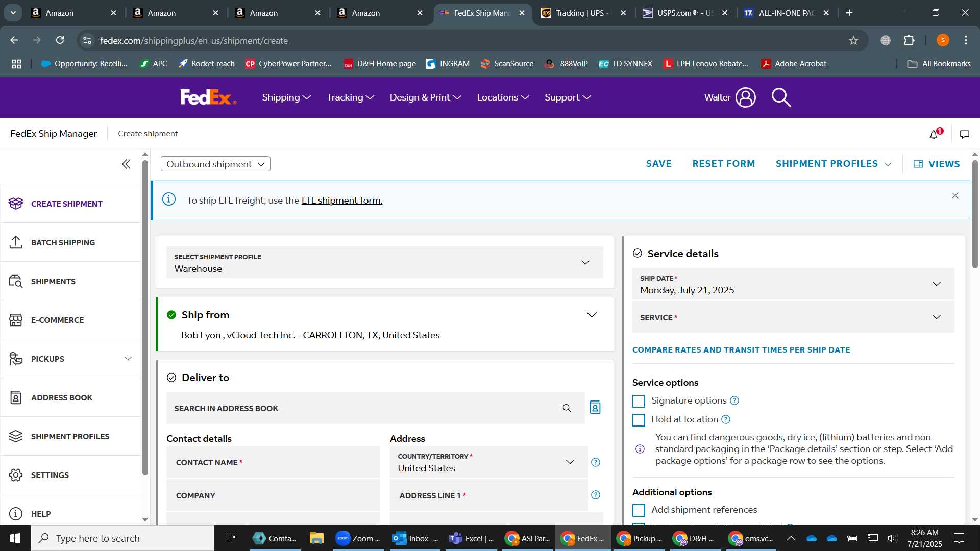Click the Create Shipment sidebar icon
The image size is (980, 551).
tap(16, 204)
